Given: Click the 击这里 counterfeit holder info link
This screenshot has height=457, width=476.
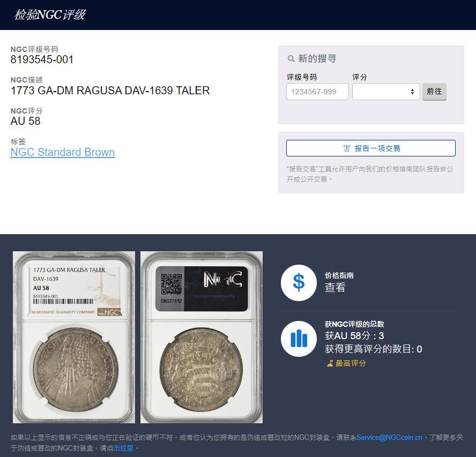Looking at the screenshot, I should pos(123,448).
